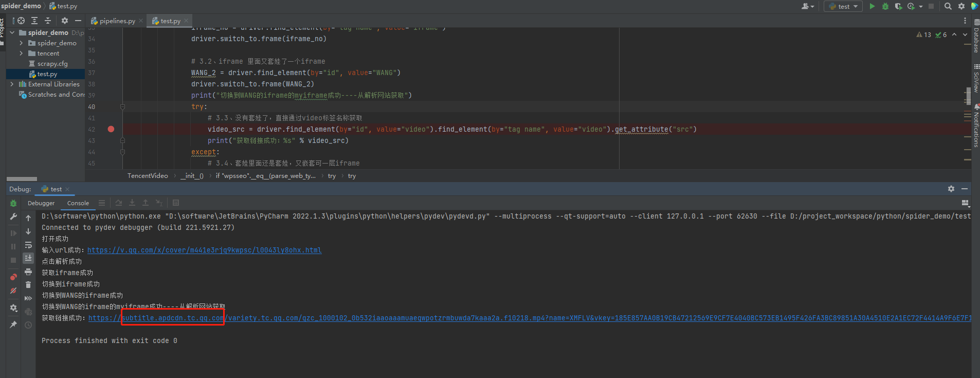Open the test run configuration dropdown

click(x=844, y=6)
